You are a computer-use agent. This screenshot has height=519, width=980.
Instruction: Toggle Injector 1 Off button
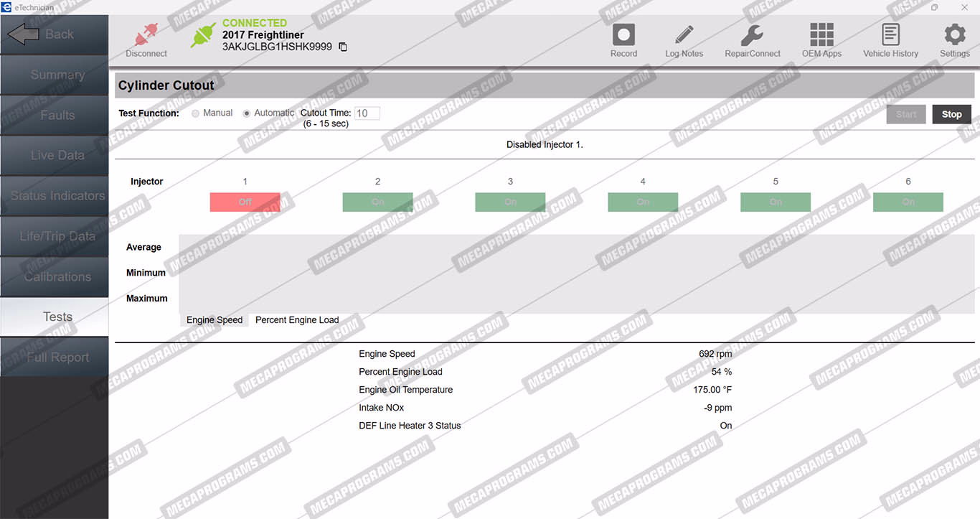(x=245, y=202)
